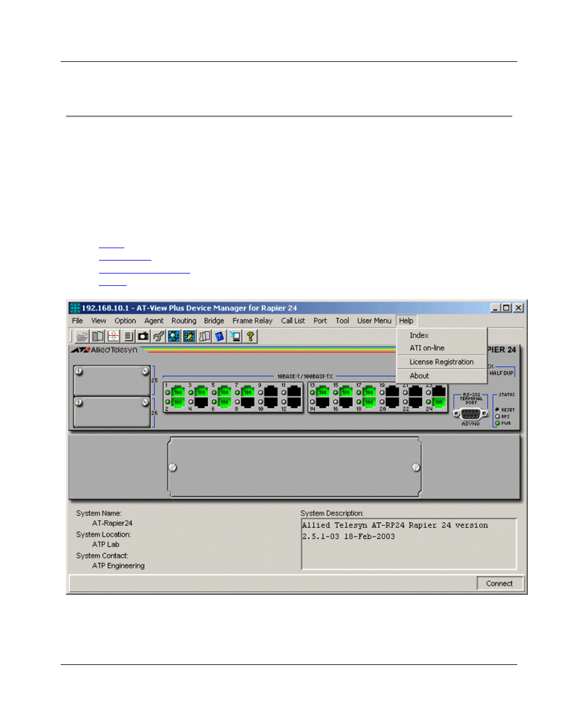This screenshot has height=728, width=562.
Task: Select port 3 on the switch panel
Action: (201, 391)
